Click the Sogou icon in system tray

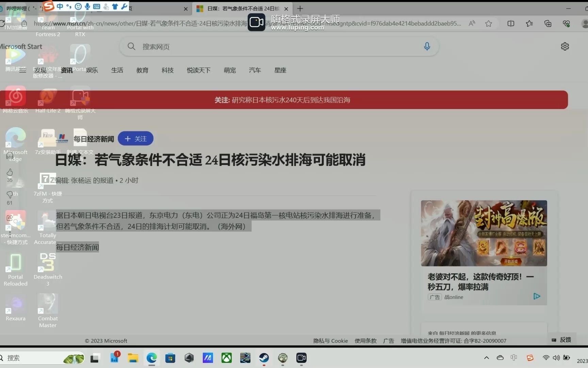530,358
